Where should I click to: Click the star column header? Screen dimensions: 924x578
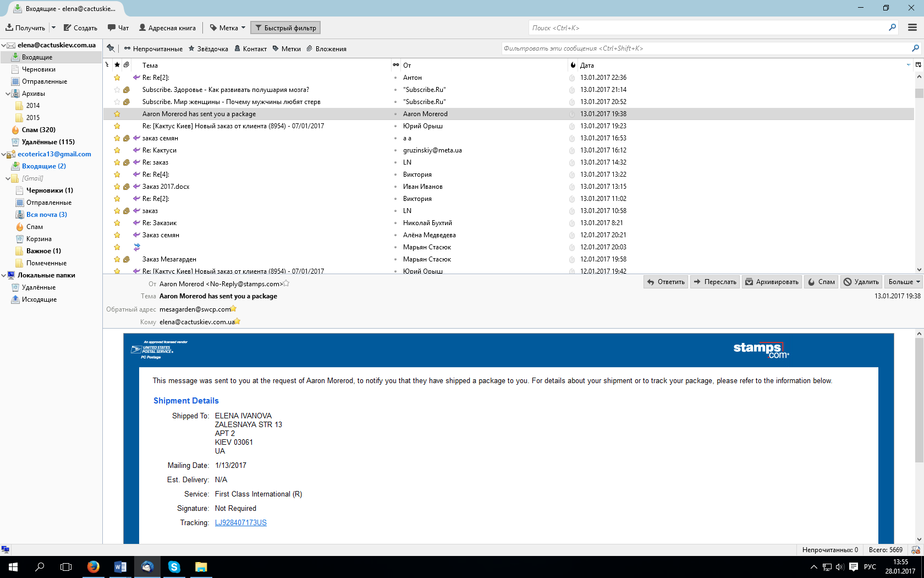[x=117, y=65]
